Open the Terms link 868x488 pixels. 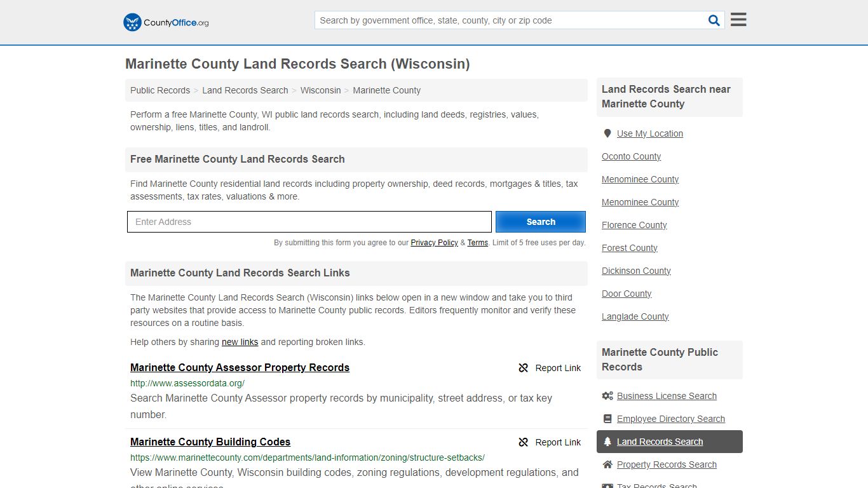pyautogui.click(x=478, y=243)
